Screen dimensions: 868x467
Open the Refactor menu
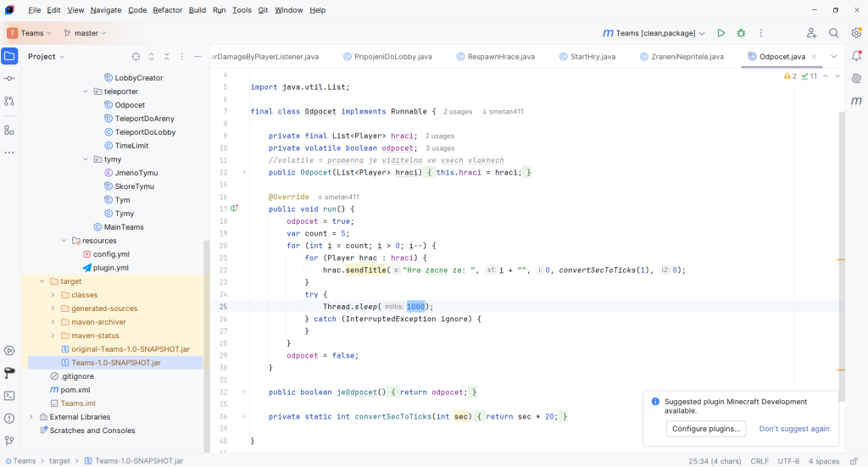[168, 10]
